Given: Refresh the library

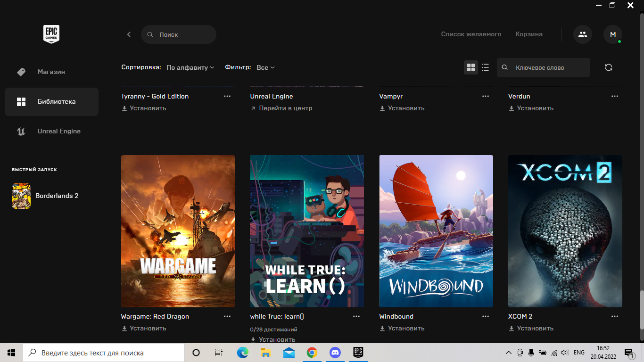Looking at the screenshot, I should pyautogui.click(x=609, y=67).
